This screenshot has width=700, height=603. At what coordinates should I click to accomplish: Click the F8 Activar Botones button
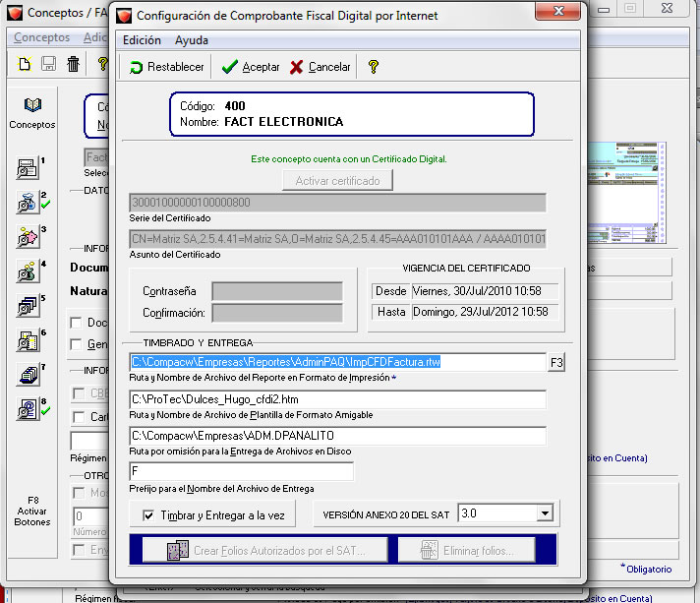tap(32, 512)
